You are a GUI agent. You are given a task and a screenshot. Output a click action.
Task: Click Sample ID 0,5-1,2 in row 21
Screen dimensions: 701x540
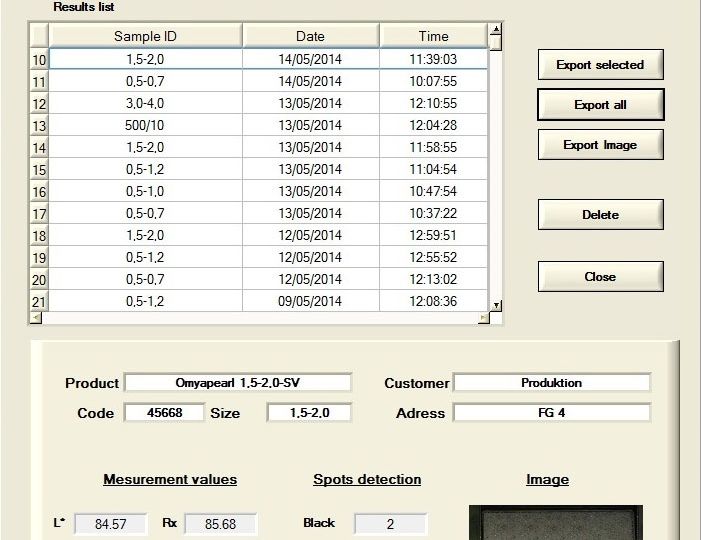(x=145, y=301)
